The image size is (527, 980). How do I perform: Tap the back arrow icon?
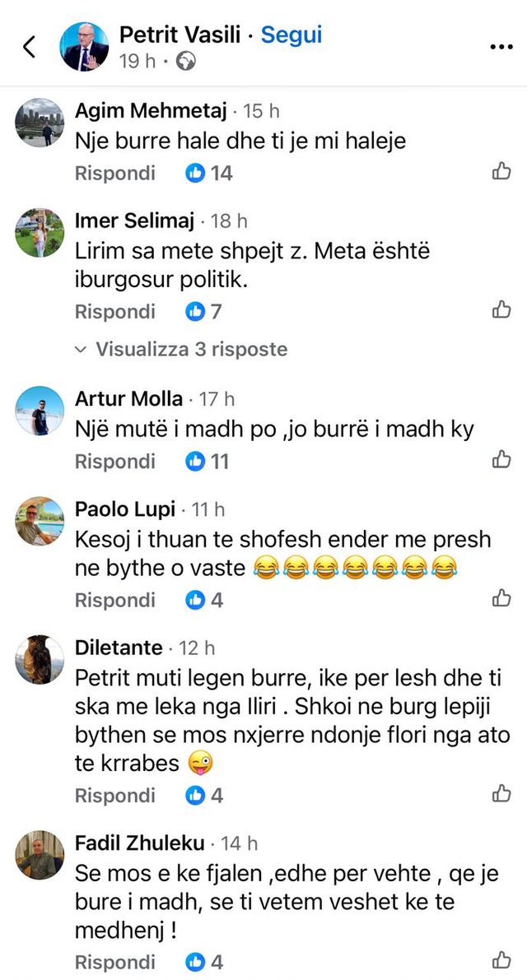[x=30, y=47]
